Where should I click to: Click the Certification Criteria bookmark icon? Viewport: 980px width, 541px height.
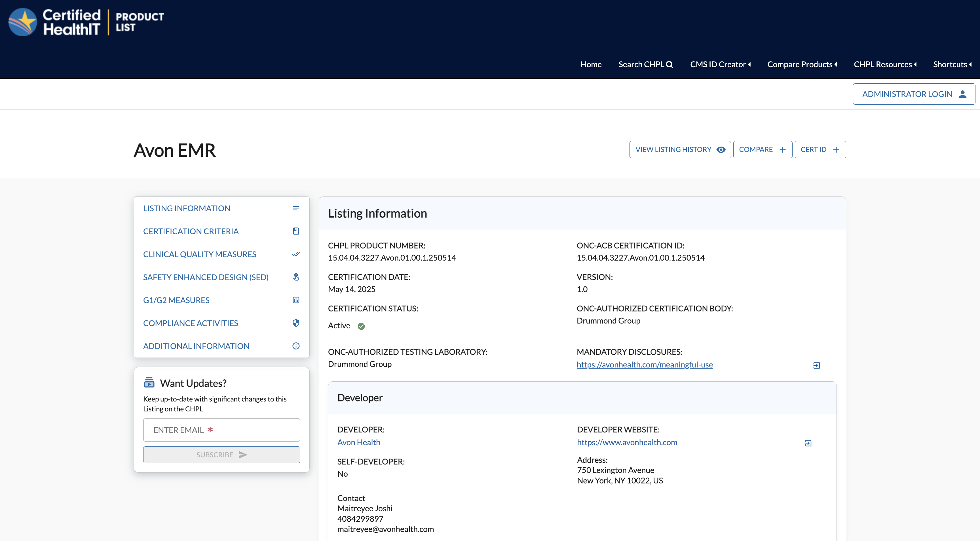(295, 231)
